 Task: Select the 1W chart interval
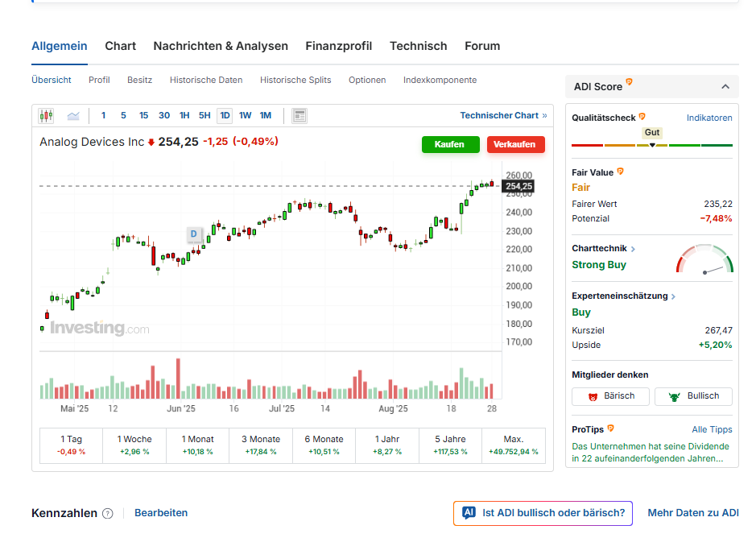245,116
